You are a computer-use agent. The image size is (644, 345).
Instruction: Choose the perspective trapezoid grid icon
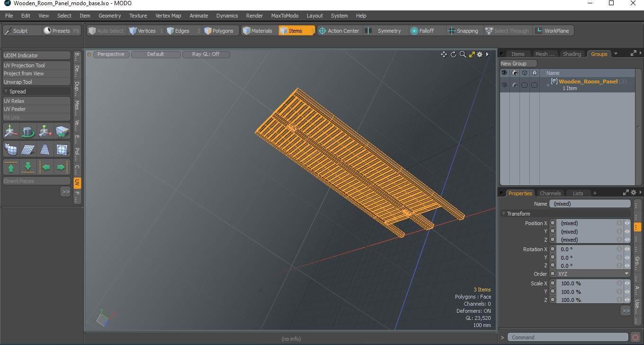[45, 149]
